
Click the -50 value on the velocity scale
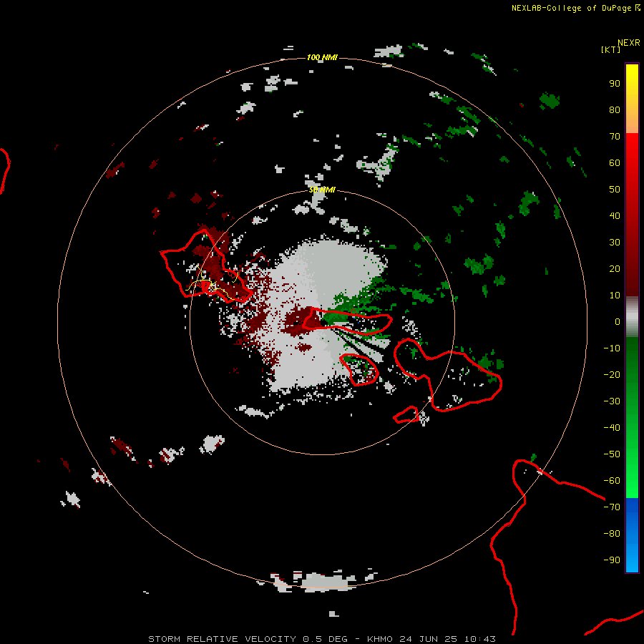tap(612, 454)
